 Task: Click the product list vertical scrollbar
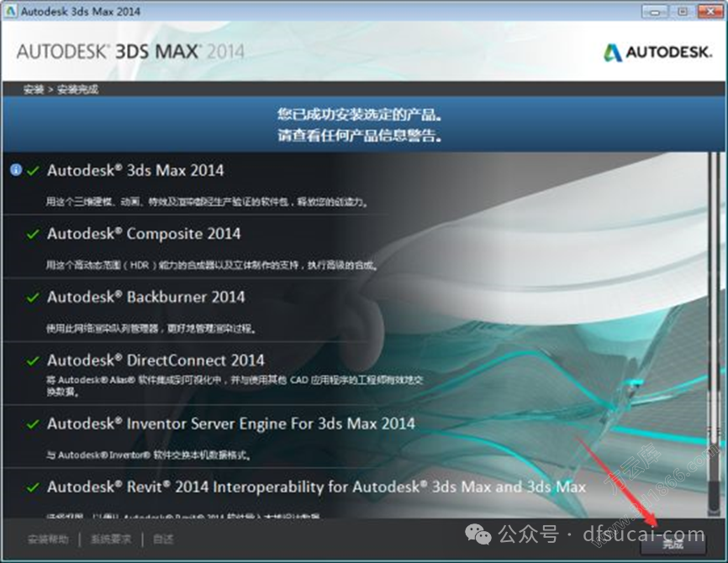[x=714, y=334]
